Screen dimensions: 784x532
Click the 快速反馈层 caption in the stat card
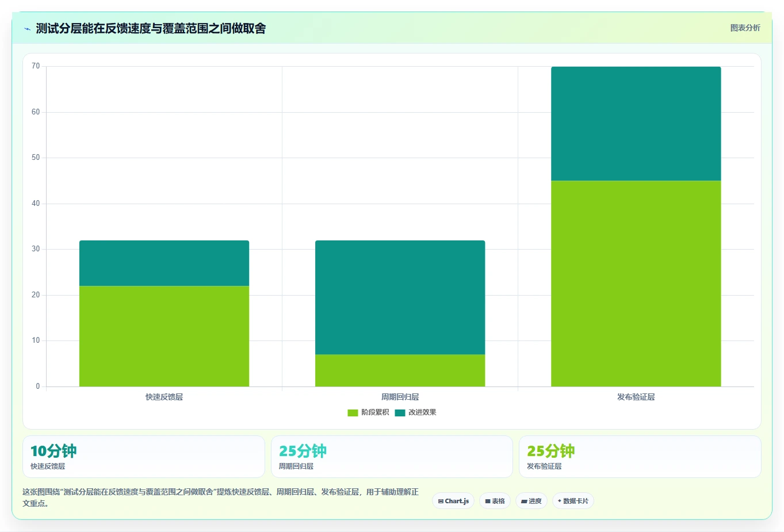(48, 466)
